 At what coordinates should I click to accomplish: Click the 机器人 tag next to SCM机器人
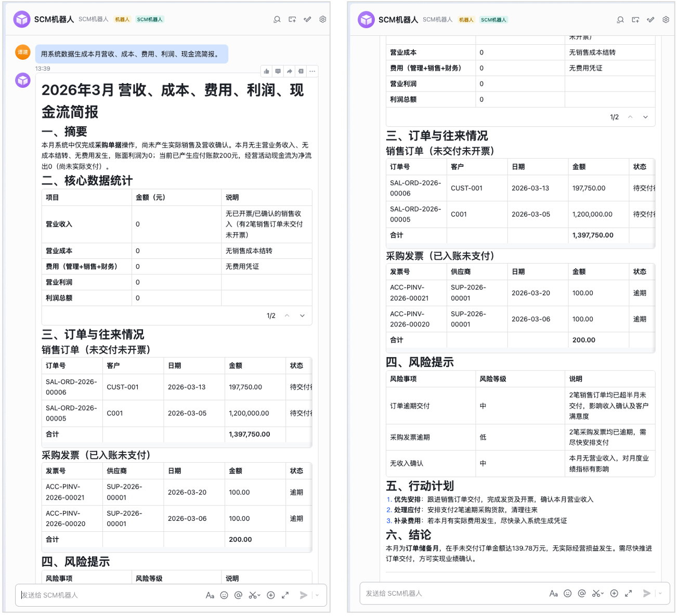(x=122, y=19)
